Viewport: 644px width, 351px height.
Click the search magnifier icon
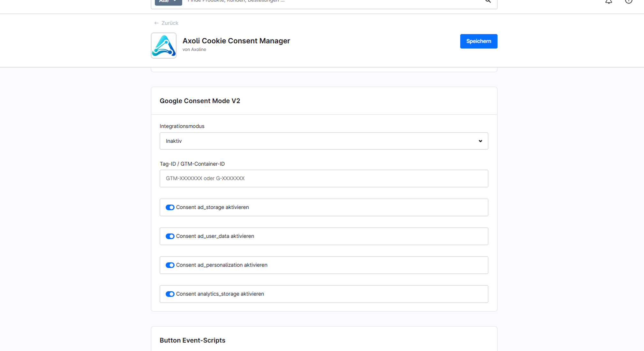pyautogui.click(x=488, y=1)
